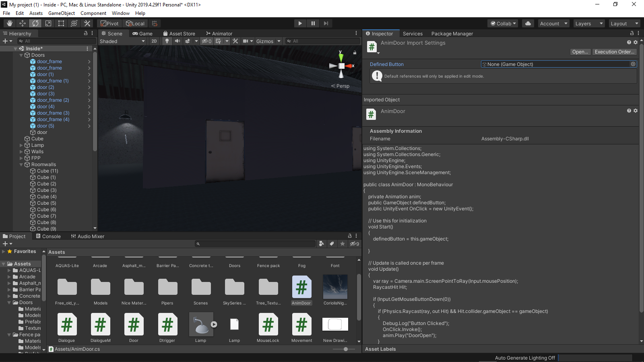The width and height of the screenshot is (644, 362).
Task: Open scene camera settings icon
Action: (246, 41)
